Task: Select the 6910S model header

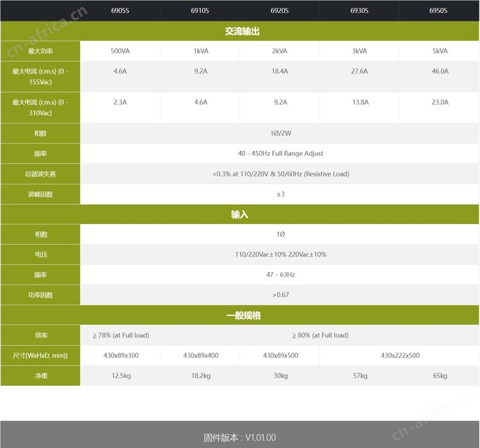Action: 200,11
